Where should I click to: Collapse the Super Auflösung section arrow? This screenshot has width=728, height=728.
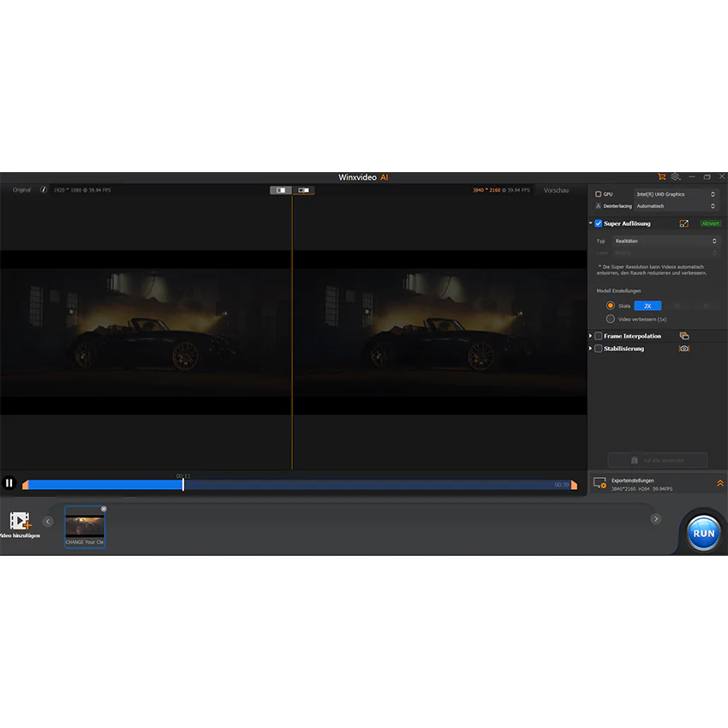[591, 224]
